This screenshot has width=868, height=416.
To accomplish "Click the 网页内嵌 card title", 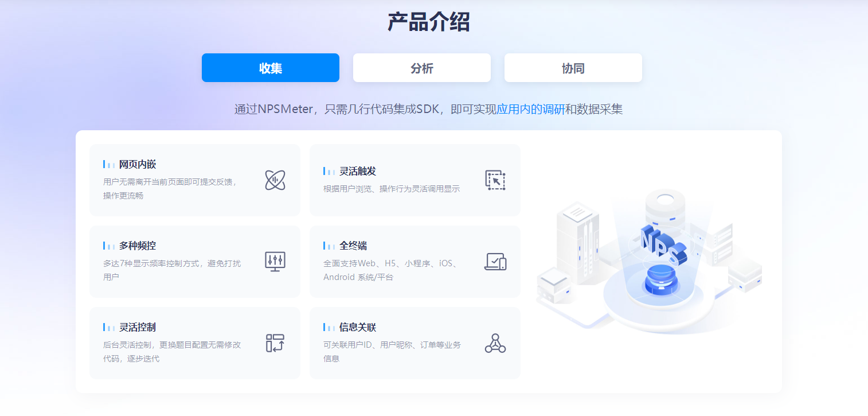I will coord(138,165).
